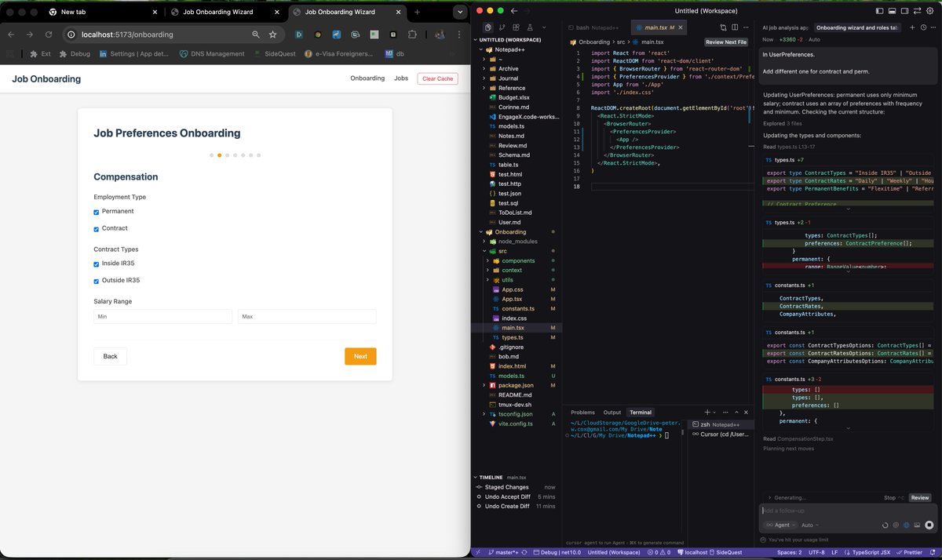
Task: Click the Review Next File button
Action: 726,42
